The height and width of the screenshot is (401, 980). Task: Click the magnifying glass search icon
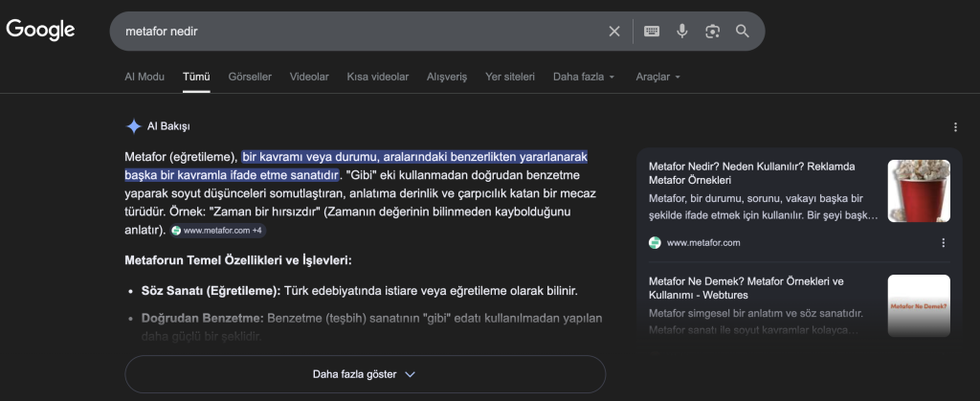coord(743,32)
